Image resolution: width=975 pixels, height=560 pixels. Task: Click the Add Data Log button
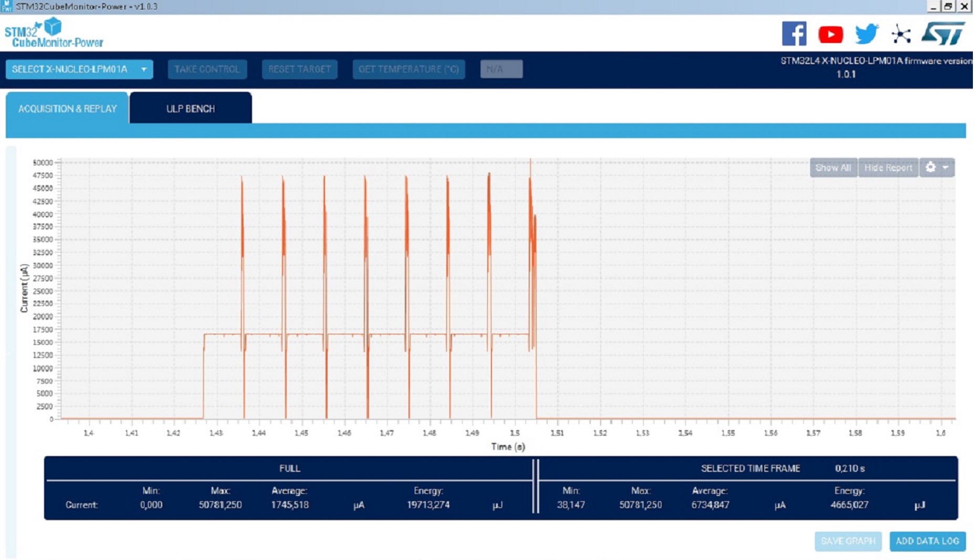pyautogui.click(x=927, y=541)
